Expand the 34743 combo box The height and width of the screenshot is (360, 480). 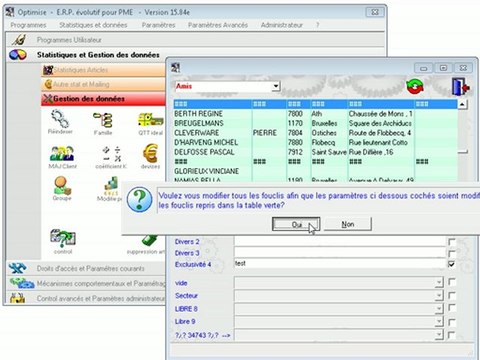click(439, 334)
